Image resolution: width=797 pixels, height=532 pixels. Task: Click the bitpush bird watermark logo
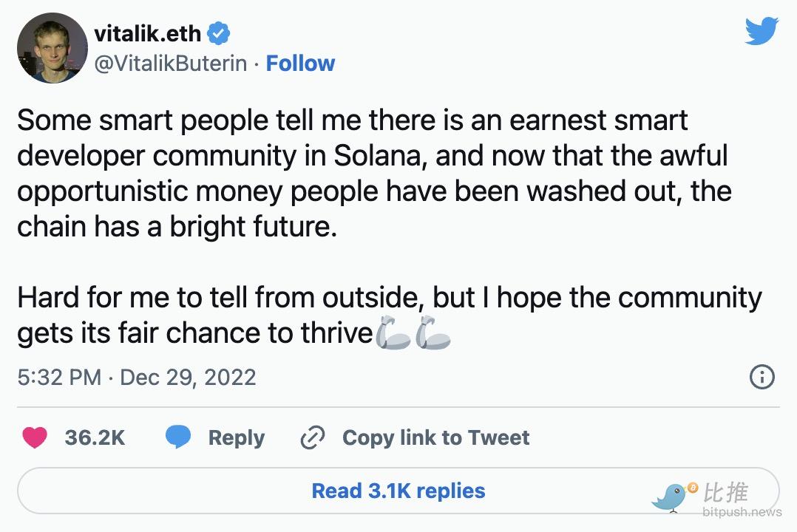pyautogui.click(x=673, y=495)
